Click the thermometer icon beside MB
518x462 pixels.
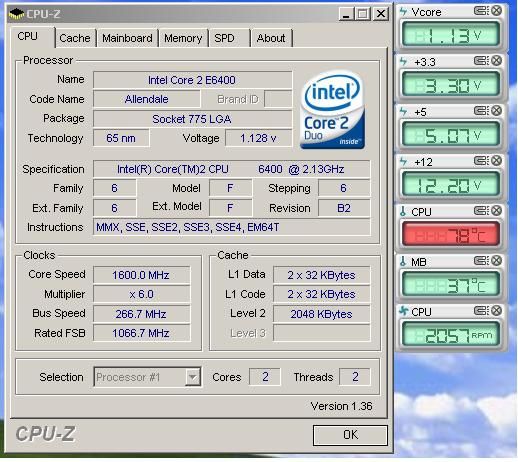(403, 261)
